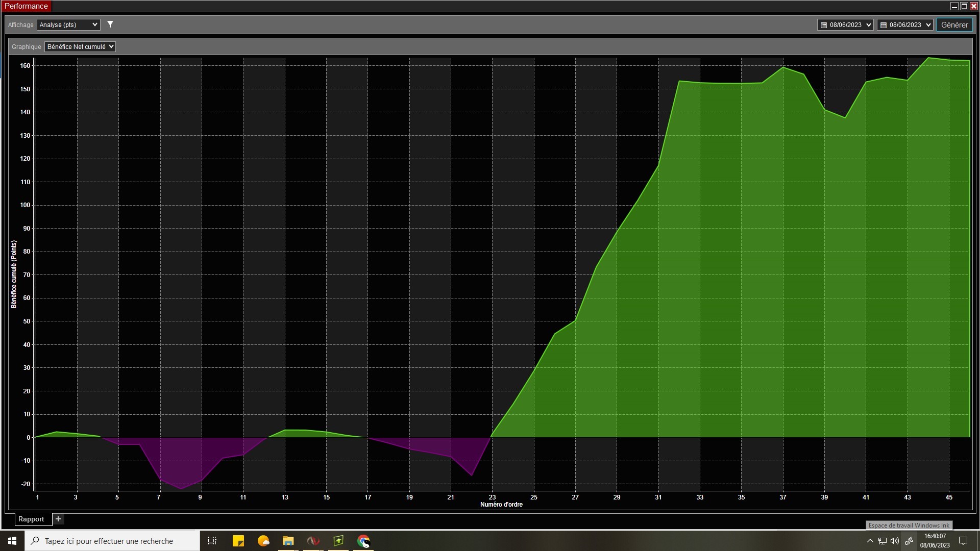Click the taskbar clock and date
Viewport: 980px width, 551px height.
click(935, 541)
